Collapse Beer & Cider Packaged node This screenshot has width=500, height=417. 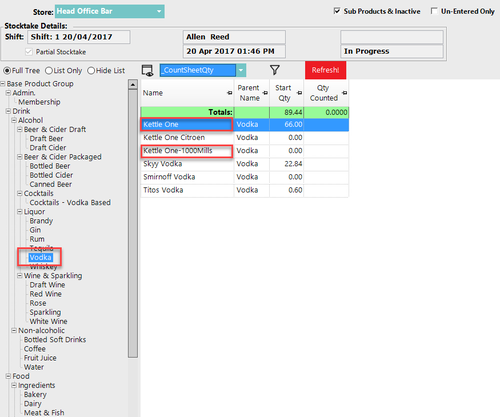point(20,157)
